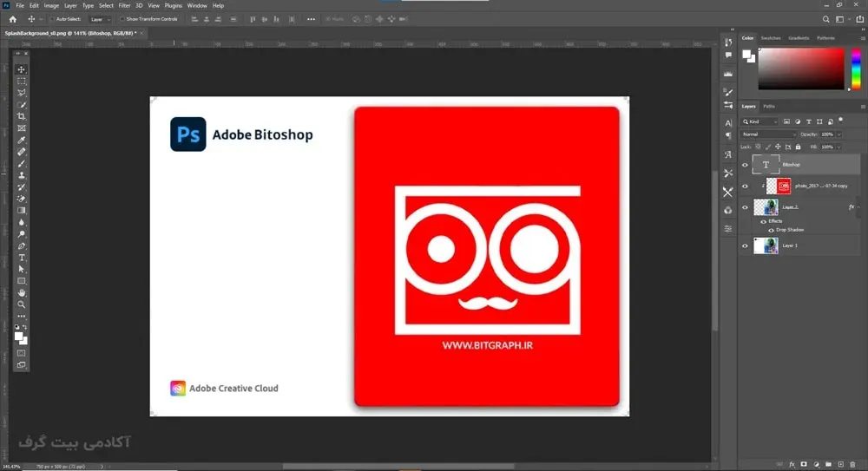Click the layer style fx icon at bottom
Screen dimensions: 868x471
click(x=792, y=464)
